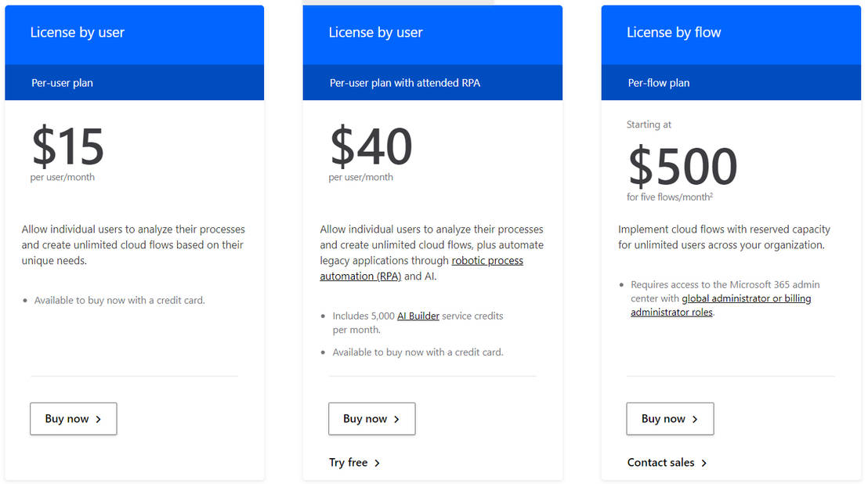
Task: Click the chevron arrow beside Try free
Action: (377, 463)
